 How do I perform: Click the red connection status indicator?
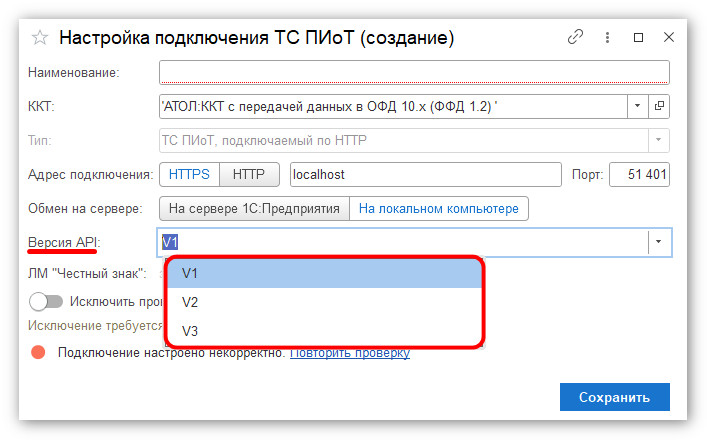pos(38,353)
